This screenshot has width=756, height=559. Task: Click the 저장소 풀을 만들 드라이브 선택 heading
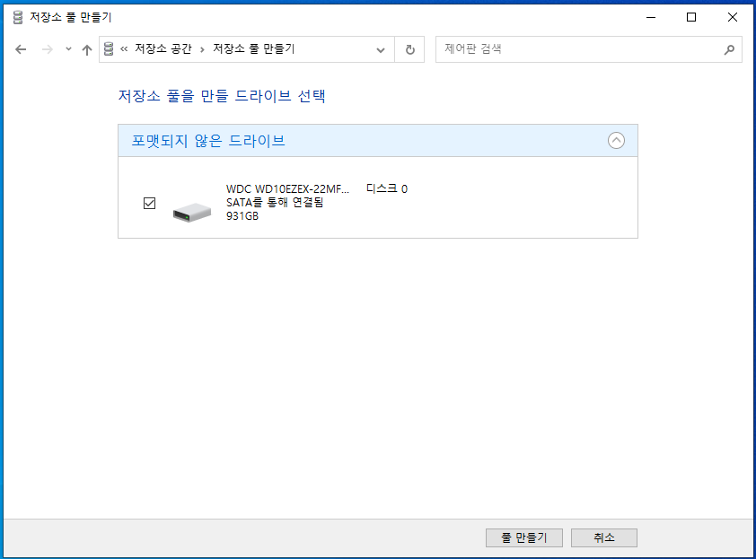tap(222, 96)
